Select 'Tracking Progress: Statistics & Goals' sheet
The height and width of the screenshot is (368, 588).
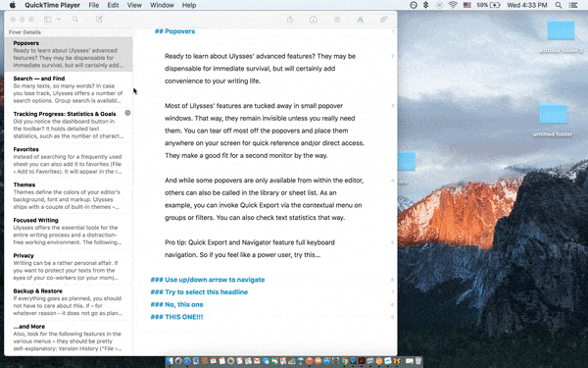pos(69,125)
